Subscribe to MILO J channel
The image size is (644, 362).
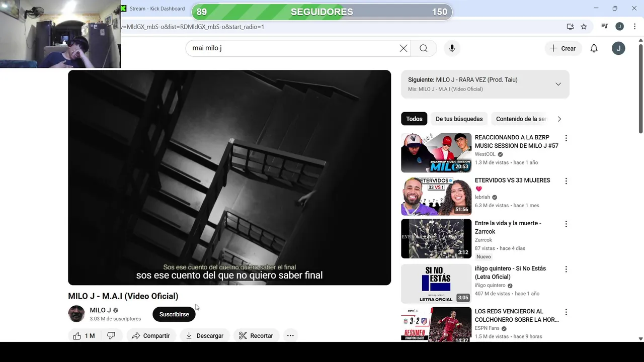174,314
